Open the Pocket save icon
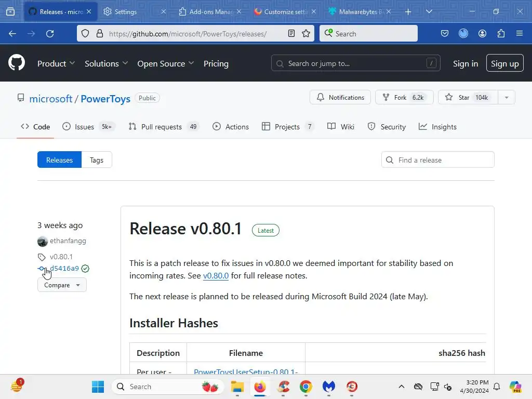The image size is (532, 399). pyautogui.click(x=445, y=33)
